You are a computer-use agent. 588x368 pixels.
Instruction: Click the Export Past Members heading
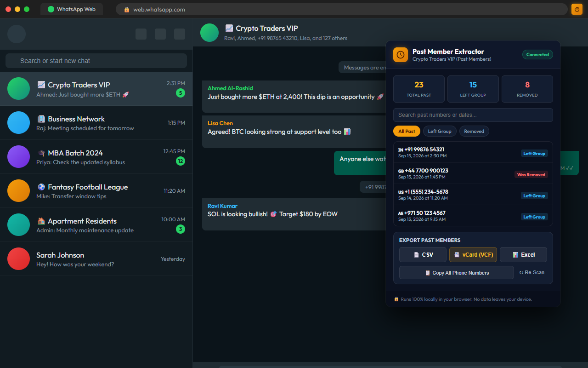tap(430, 240)
